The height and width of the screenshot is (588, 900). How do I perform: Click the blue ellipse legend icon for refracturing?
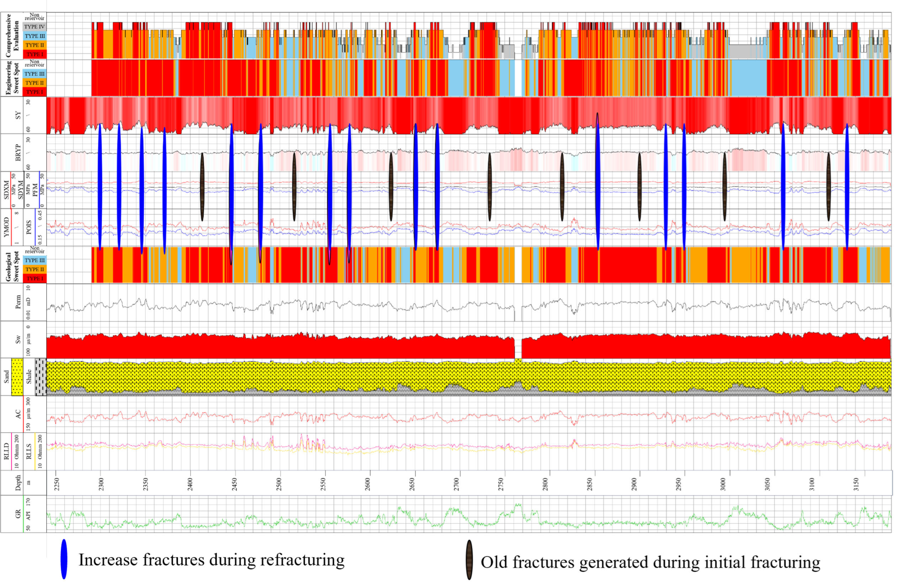(x=64, y=559)
